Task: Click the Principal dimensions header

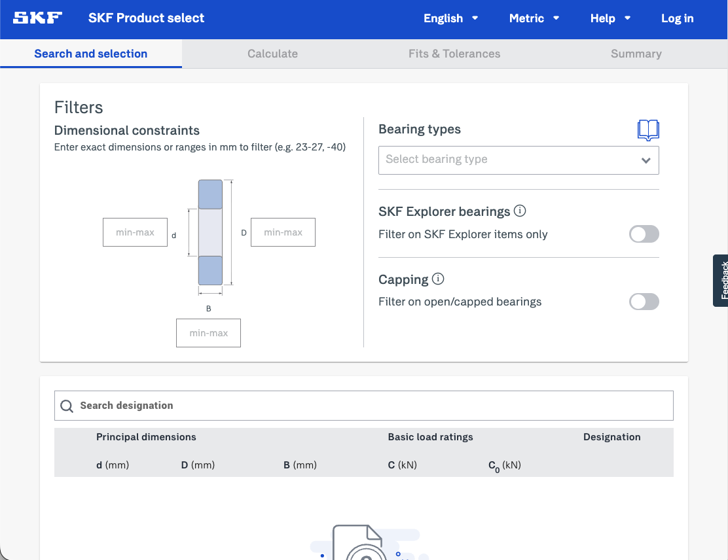Action: tap(146, 437)
